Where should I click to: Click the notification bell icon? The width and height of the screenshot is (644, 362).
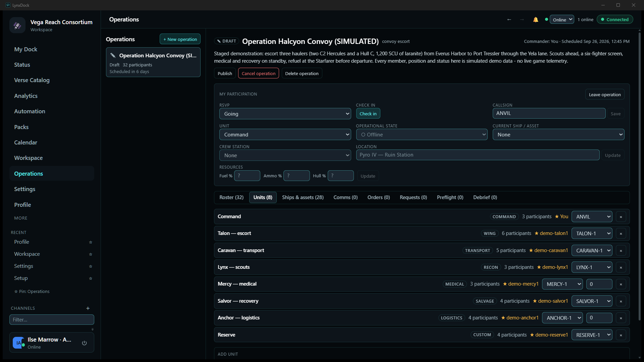point(536,20)
